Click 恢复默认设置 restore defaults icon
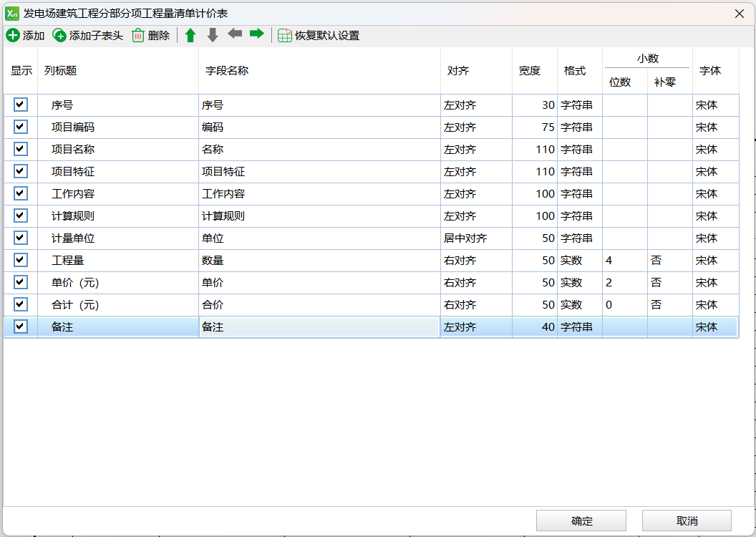The width and height of the screenshot is (756, 537). 285,35
